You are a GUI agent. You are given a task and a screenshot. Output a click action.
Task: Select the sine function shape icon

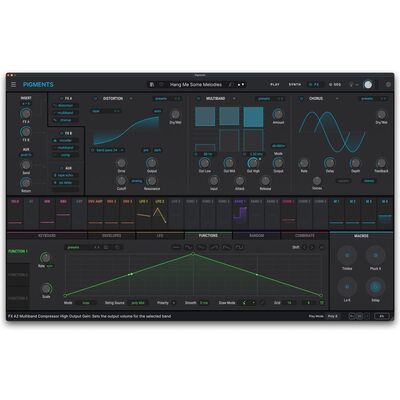pyautogui.click(x=189, y=247)
